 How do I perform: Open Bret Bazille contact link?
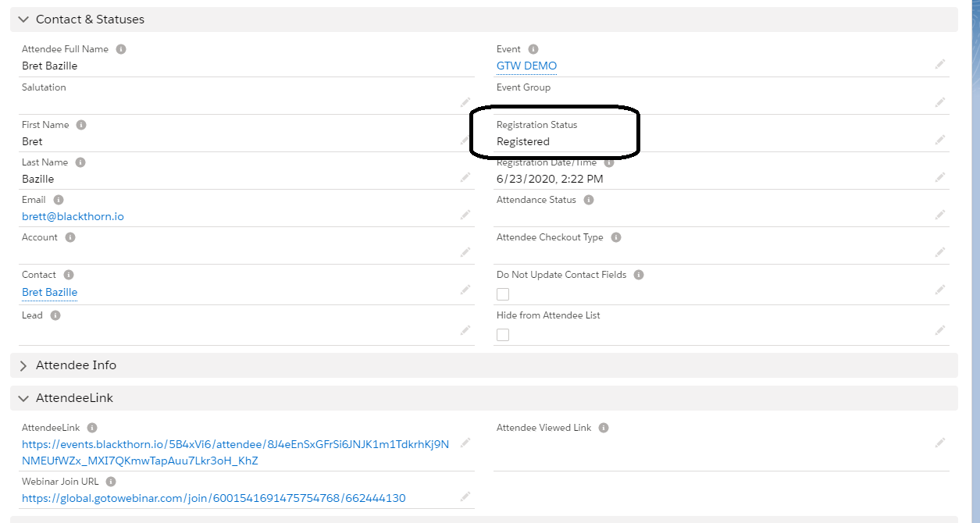click(x=49, y=293)
